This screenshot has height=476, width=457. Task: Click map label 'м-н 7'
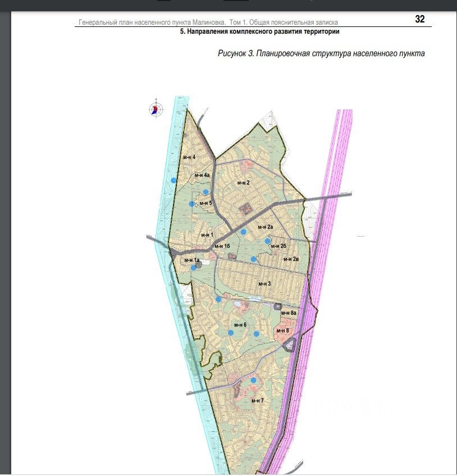coord(258,400)
